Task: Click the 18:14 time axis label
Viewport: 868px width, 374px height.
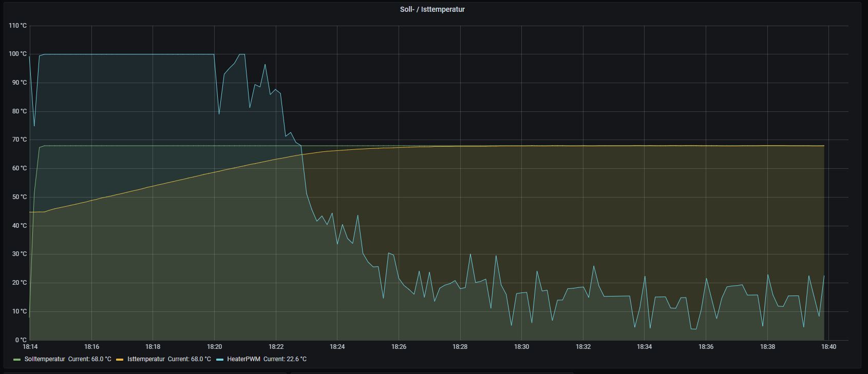Action: [30, 347]
